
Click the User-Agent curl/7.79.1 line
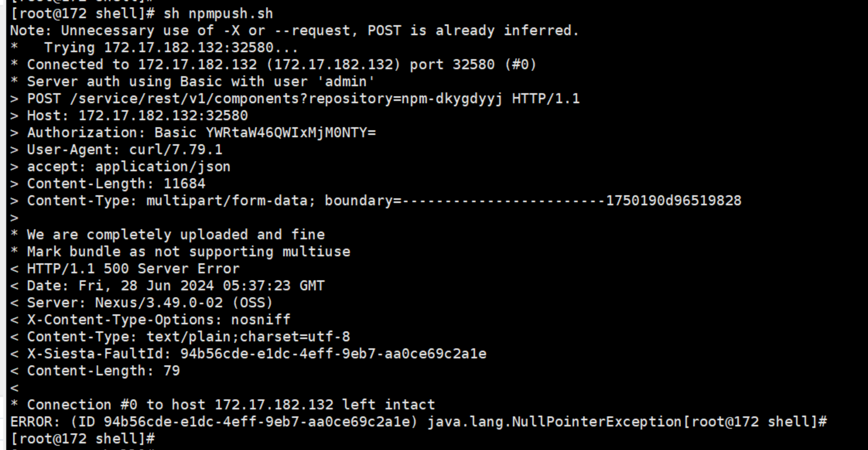point(116,150)
